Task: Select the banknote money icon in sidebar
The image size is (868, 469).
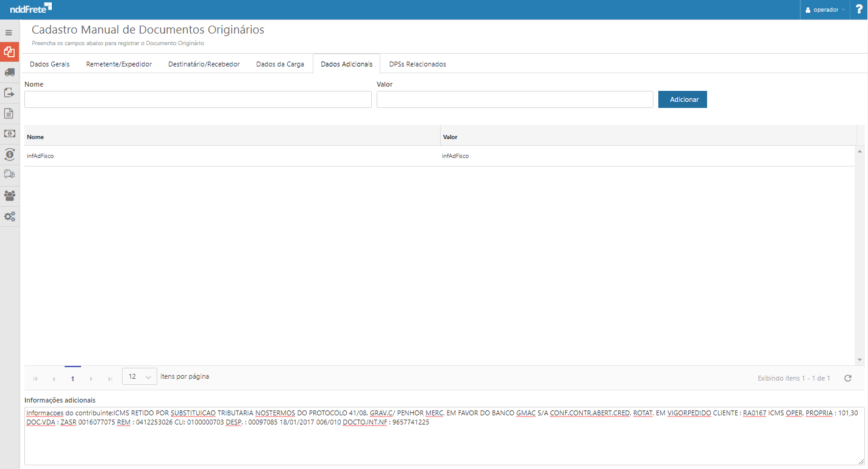Action: [9, 134]
